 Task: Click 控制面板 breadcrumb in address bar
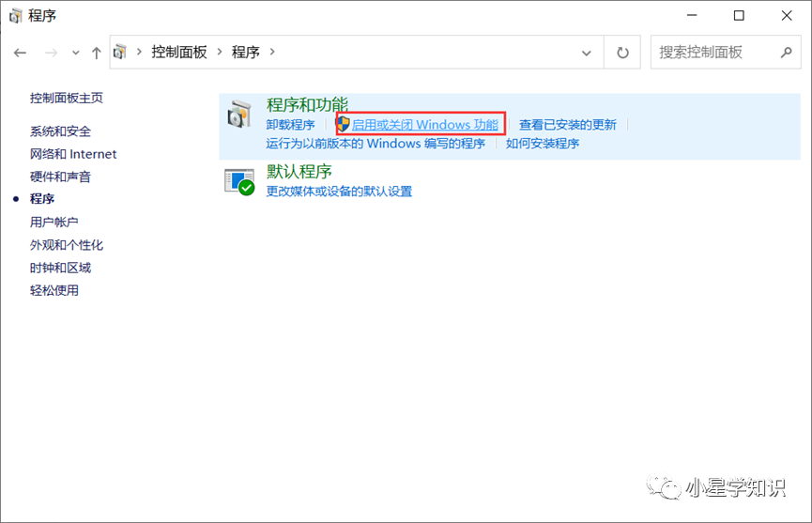point(179,52)
